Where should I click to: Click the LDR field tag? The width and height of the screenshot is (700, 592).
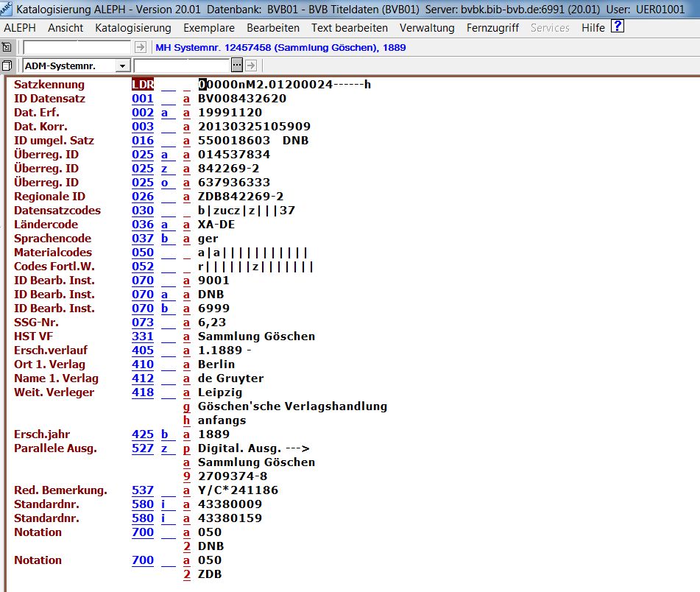143,85
